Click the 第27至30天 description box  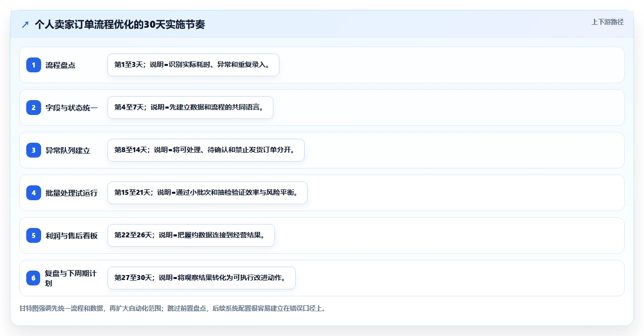point(201,278)
